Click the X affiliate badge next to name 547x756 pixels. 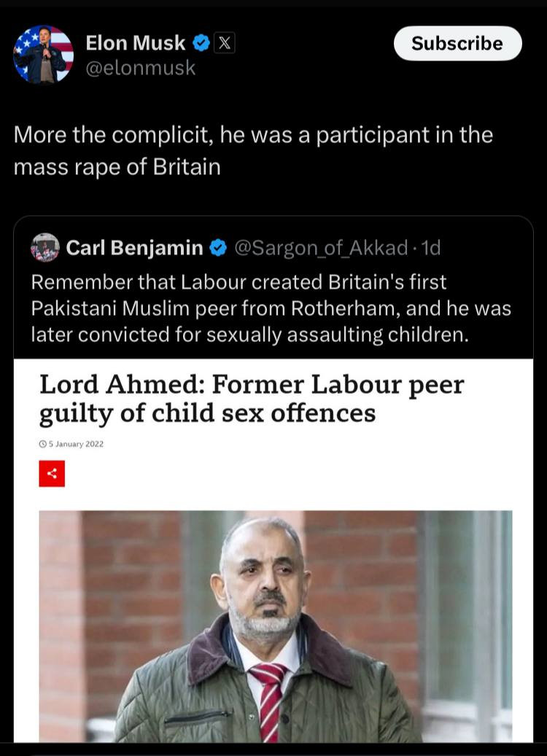[225, 44]
